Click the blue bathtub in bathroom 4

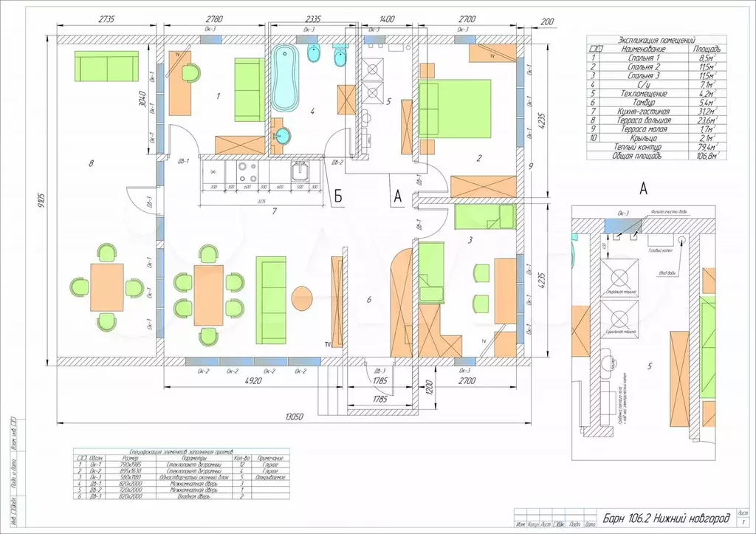coord(286,78)
